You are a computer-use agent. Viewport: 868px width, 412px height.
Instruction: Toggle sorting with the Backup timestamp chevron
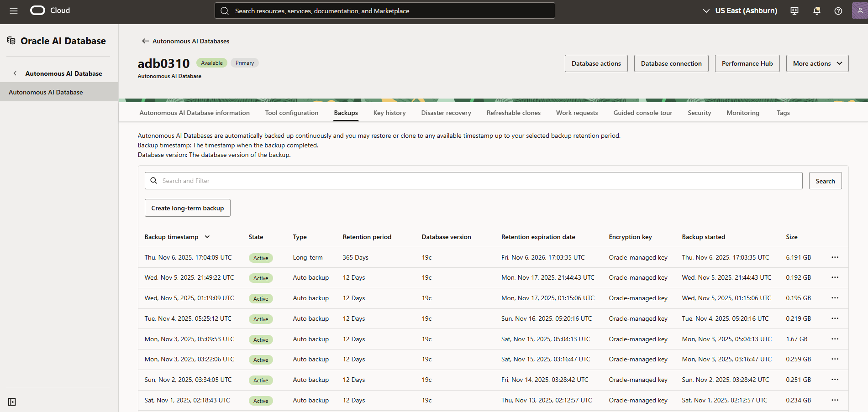coord(207,237)
